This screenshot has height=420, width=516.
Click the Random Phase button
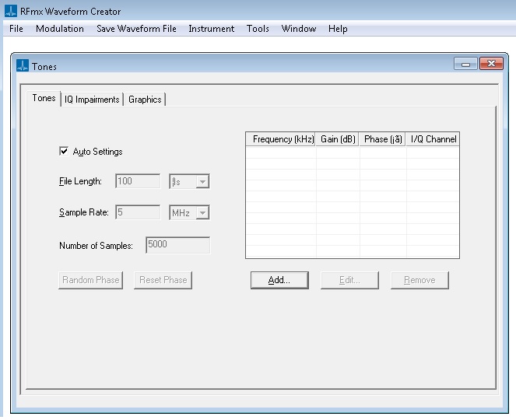click(91, 280)
